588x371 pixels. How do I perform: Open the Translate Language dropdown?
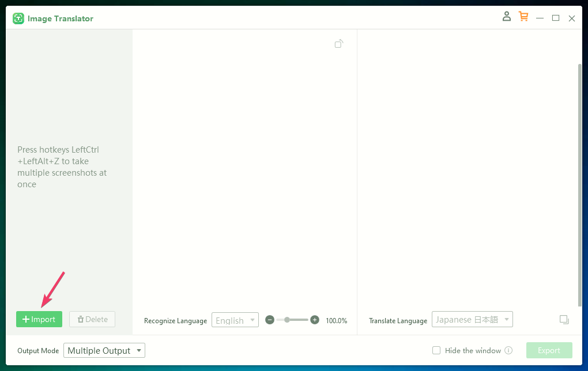pyautogui.click(x=472, y=319)
